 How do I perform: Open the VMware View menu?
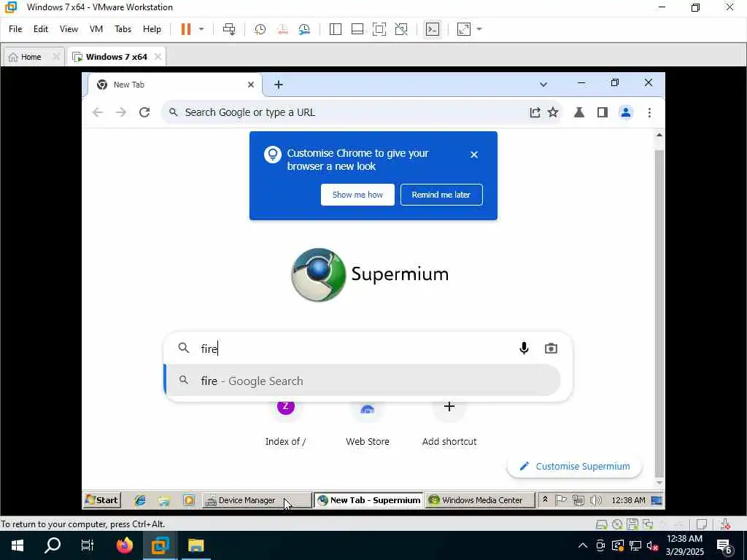[69, 29]
